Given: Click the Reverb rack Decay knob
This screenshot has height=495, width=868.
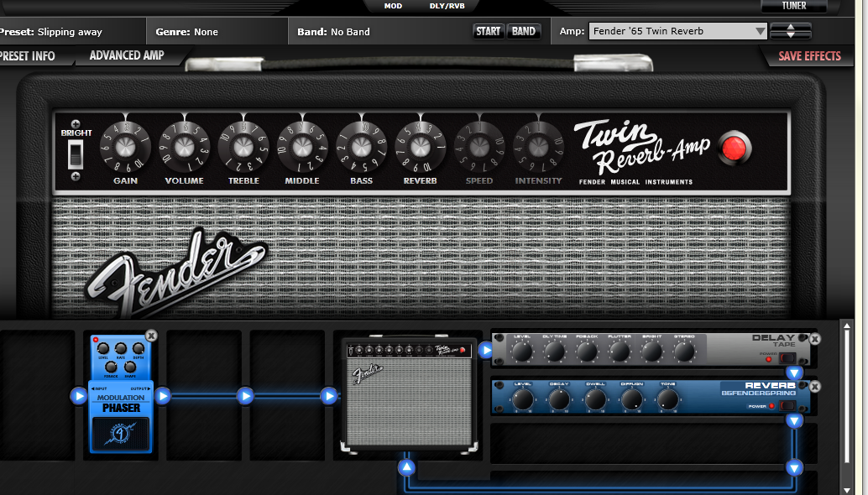Looking at the screenshot, I should (559, 399).
